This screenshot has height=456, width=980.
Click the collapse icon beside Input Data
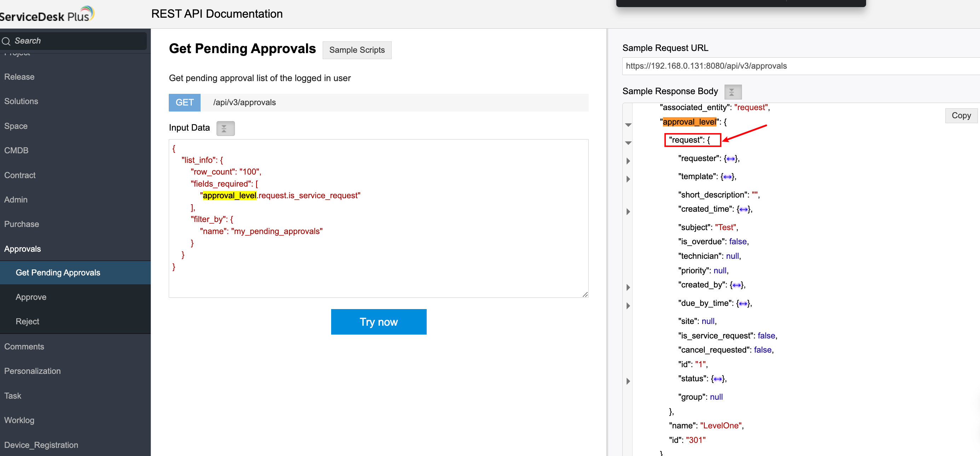click(225, 129)
